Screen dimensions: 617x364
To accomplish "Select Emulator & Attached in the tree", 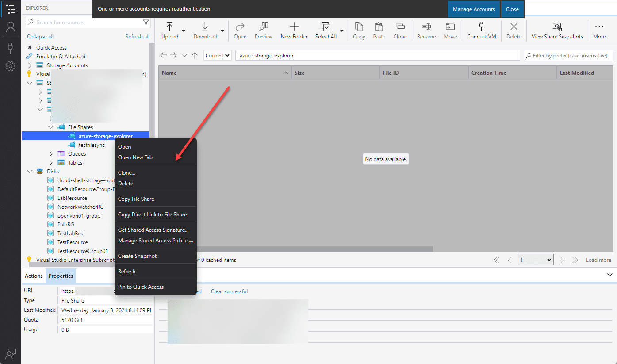I will click(61, 57).
